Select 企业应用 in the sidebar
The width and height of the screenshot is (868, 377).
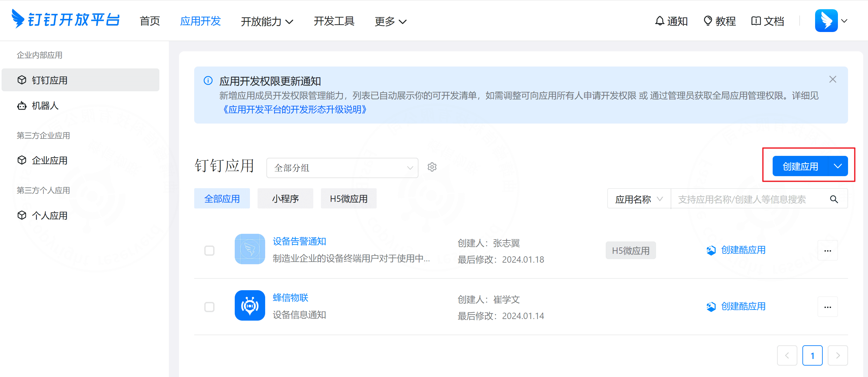pyautogui.click(x=80, y=160)
